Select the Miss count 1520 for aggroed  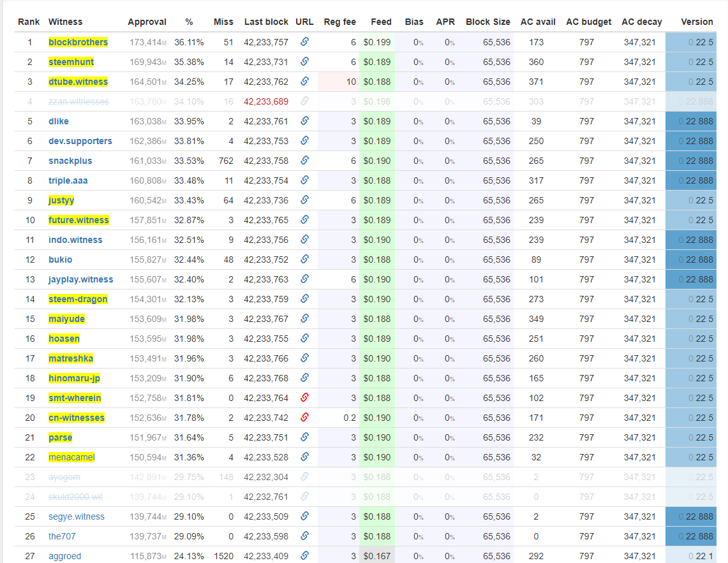click(223, 556)
